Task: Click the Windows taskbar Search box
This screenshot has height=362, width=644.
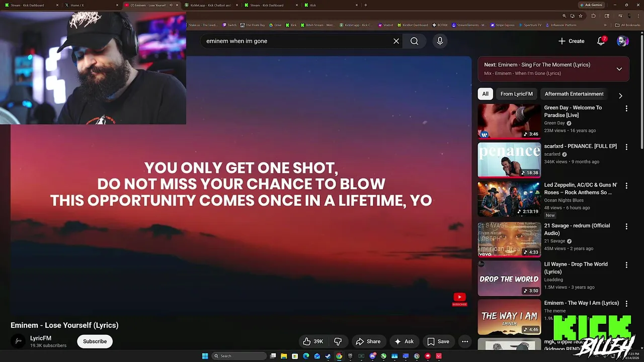Action: (x=239, y=356)
